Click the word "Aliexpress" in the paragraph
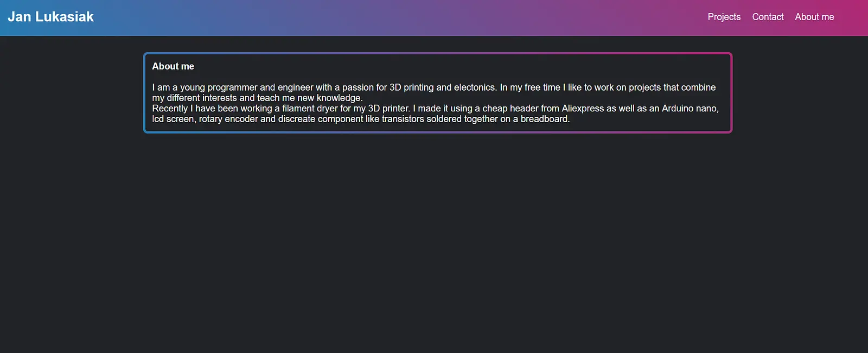The width and height of the screenshot is (868, 353). coord(582,109)
